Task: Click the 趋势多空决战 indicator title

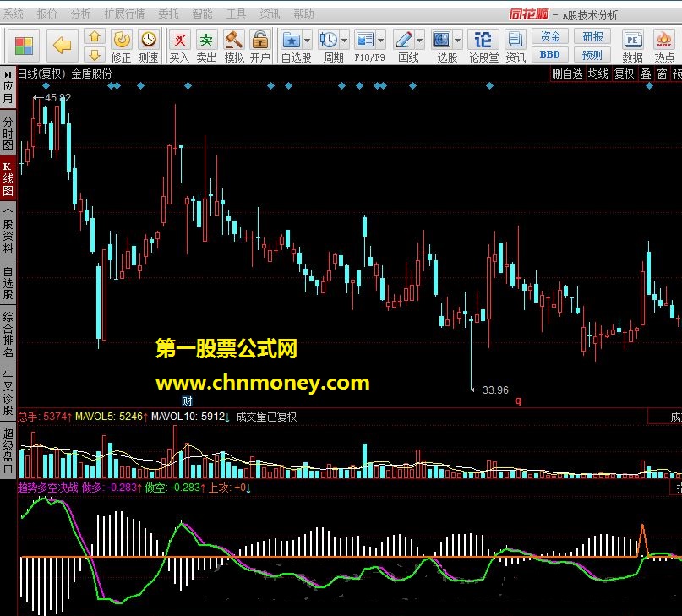Action: click(x=48, y=488)
